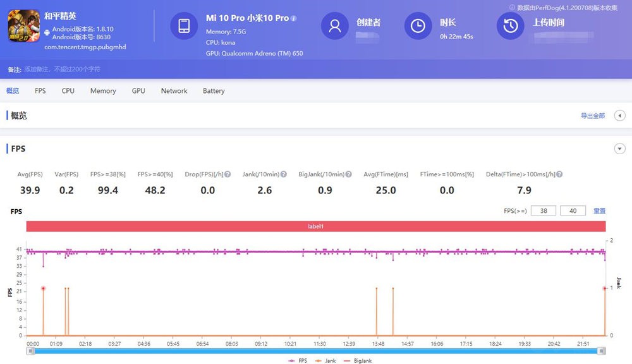Screen dimensions: 632x364
Task: Click the FPS threshold field showing 40
Action: tap(573, 210)
